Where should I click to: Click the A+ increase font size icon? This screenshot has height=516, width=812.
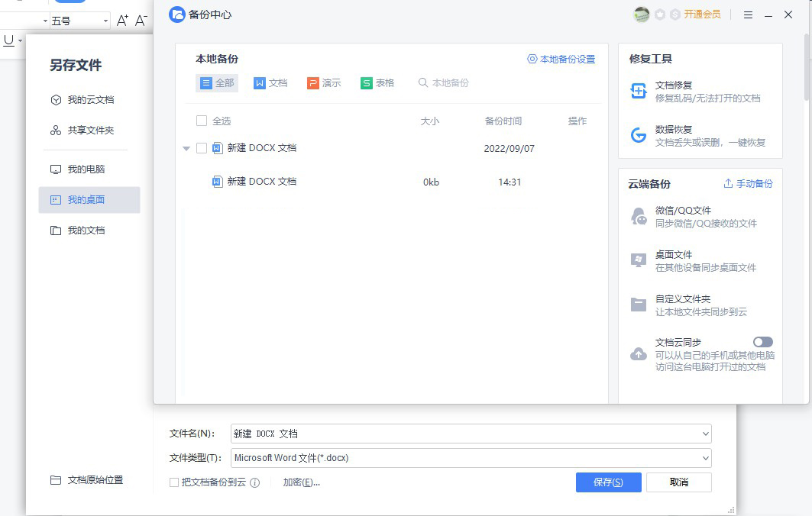pos(121,21)
